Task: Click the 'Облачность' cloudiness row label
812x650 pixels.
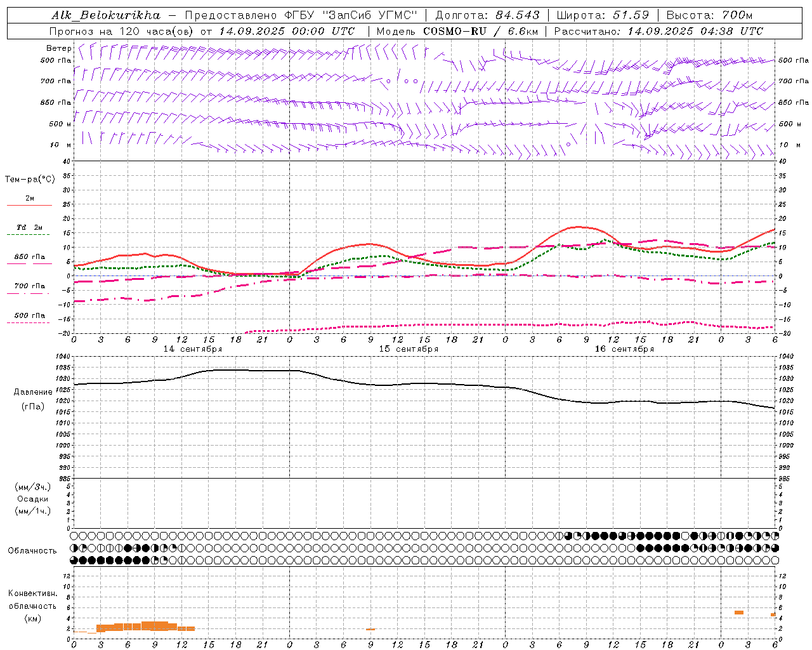Action: pyautogui.click(x=32, y=551)
